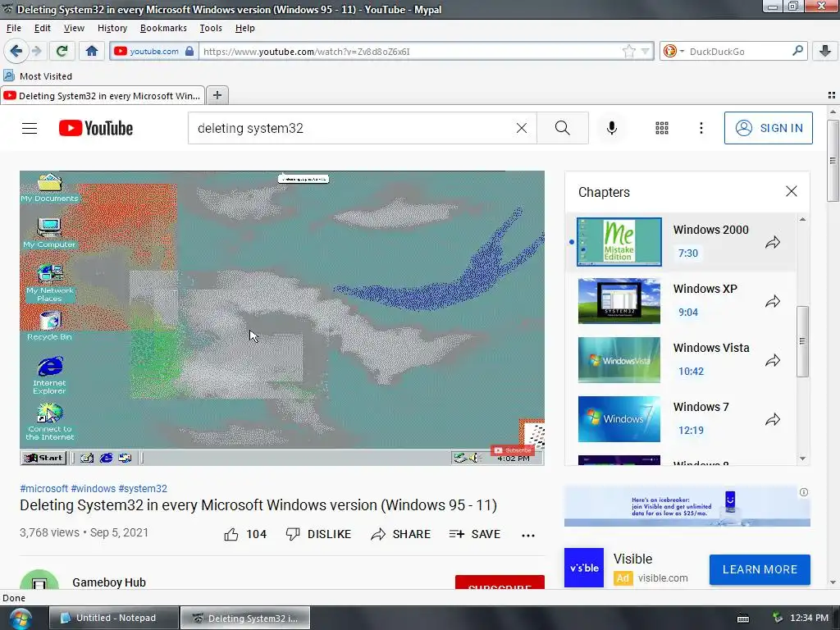Viewport: 840px width, 630px height.
Task: Share the Windows 2000 chapter
Action: click(773, 242)
